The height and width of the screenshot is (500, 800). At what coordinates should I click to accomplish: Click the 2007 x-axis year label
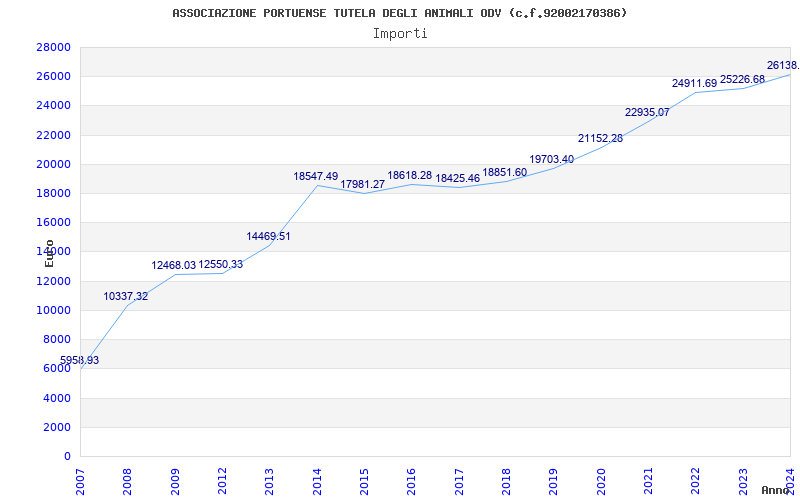pos(81,481)
